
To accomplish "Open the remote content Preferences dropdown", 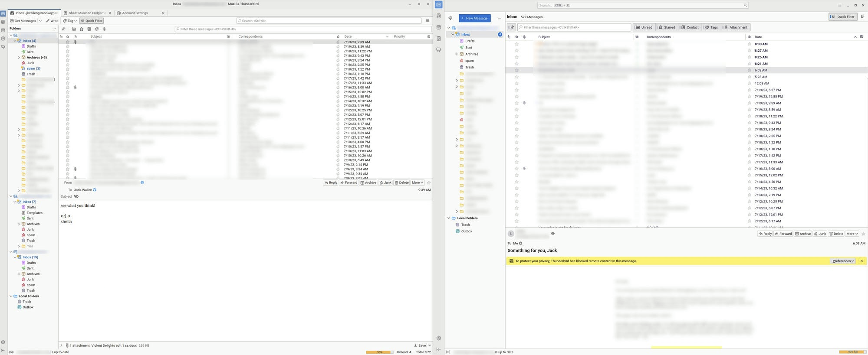I will coord(843,261).
